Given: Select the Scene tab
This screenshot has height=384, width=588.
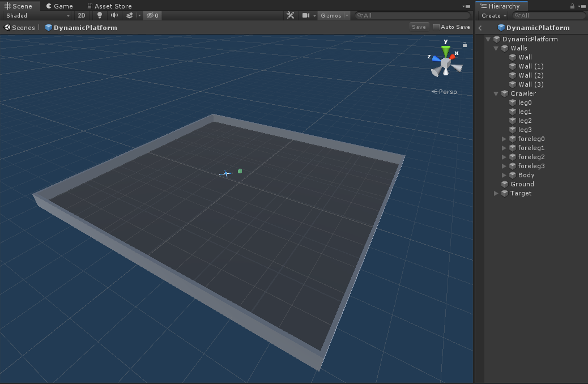Looking at the screenshot, I should [x=18, y=6].
